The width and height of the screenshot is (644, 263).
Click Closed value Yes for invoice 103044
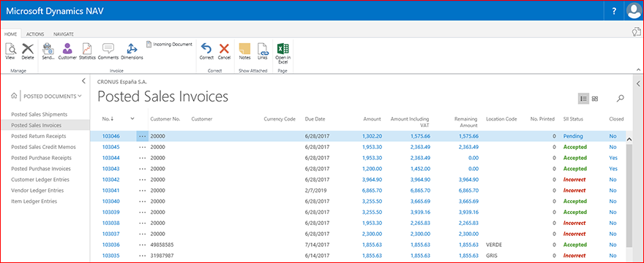[x=613, y=158]
